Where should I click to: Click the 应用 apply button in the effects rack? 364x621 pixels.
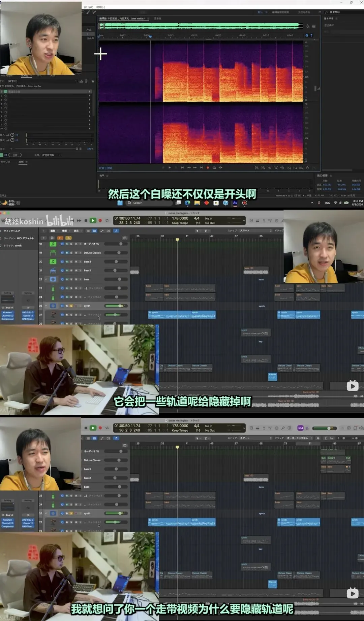[x=15, y=155]
